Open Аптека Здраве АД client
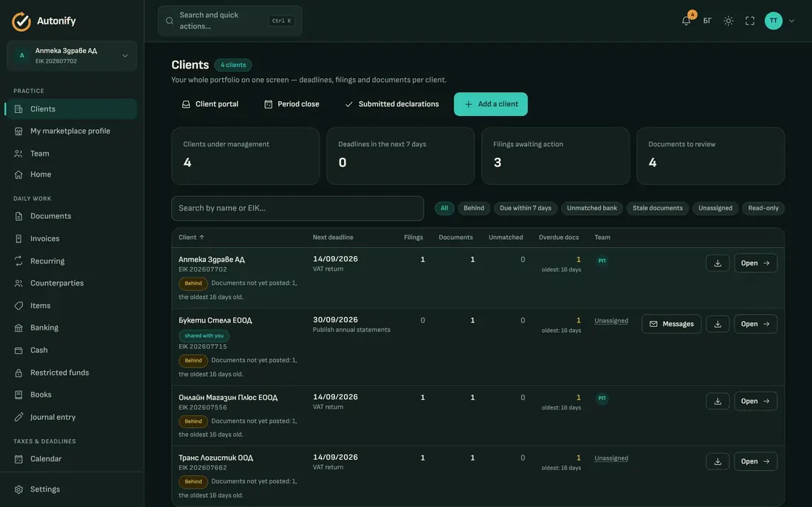 [756, 263]
